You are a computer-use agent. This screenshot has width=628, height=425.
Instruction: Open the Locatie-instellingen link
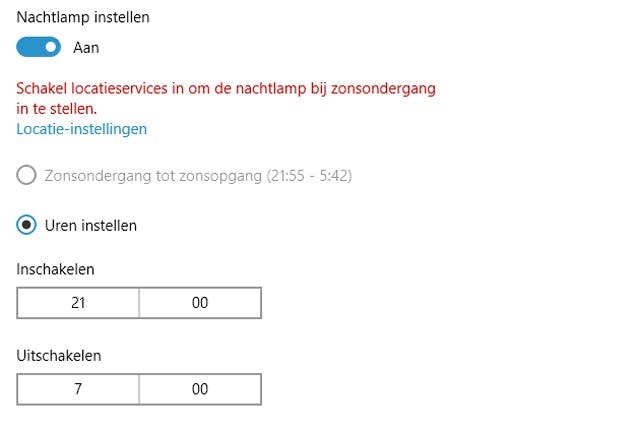tap(82, 129)
